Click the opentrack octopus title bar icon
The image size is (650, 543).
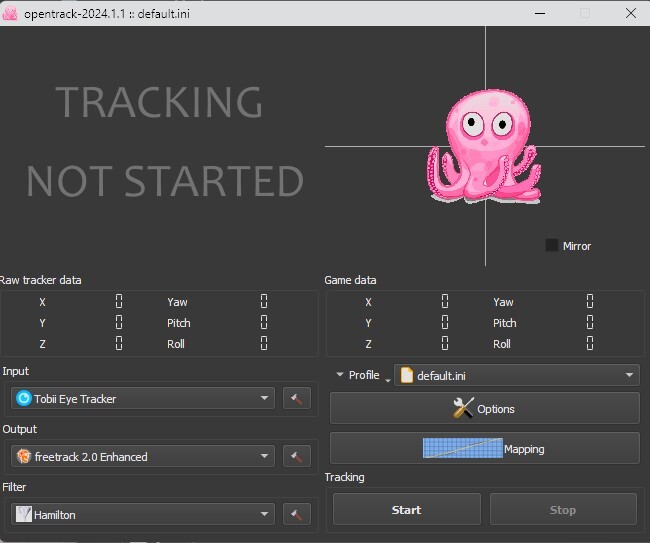pos(10,13)
